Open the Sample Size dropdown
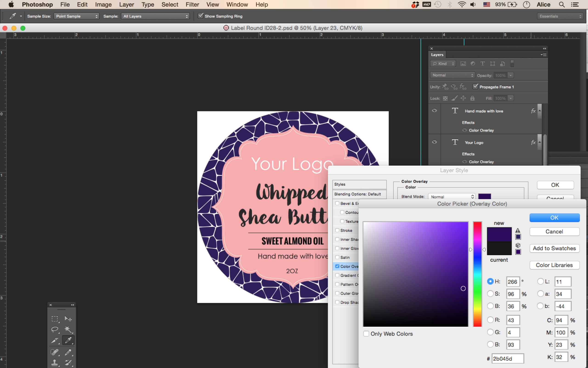The height and width of the screenshot is (368, 588). point(76,16)
